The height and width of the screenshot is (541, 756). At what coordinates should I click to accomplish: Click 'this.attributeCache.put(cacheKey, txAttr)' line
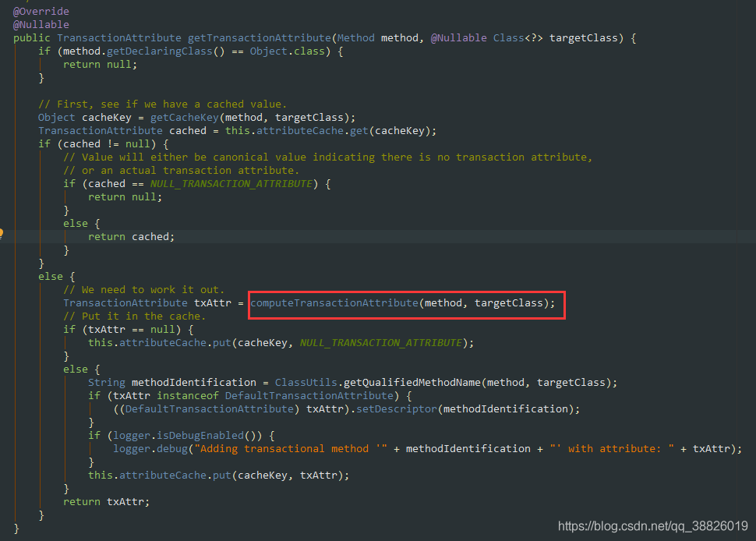pyautogui.click(x=218, y=476)
